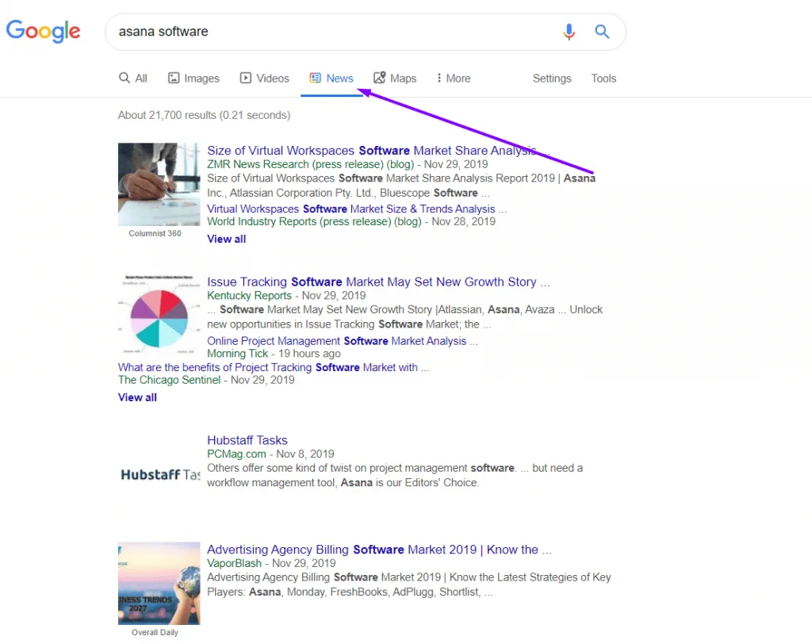812x644 pixels.
Task: Click the More three-dots icon
Action: point(439,78)
